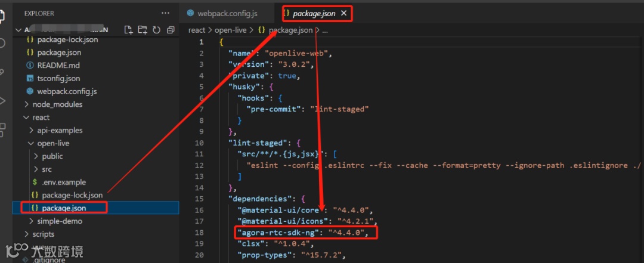Close the package.json editor tab
The image size is (644, 263).
point(344,14)
